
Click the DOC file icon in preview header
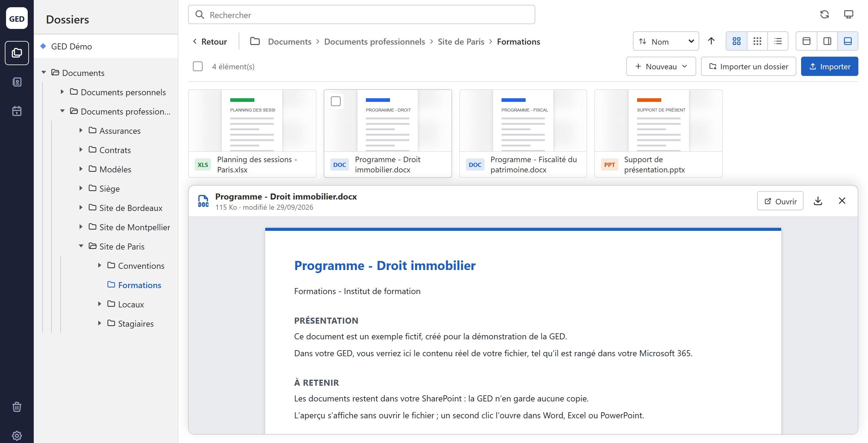[203, 201]
